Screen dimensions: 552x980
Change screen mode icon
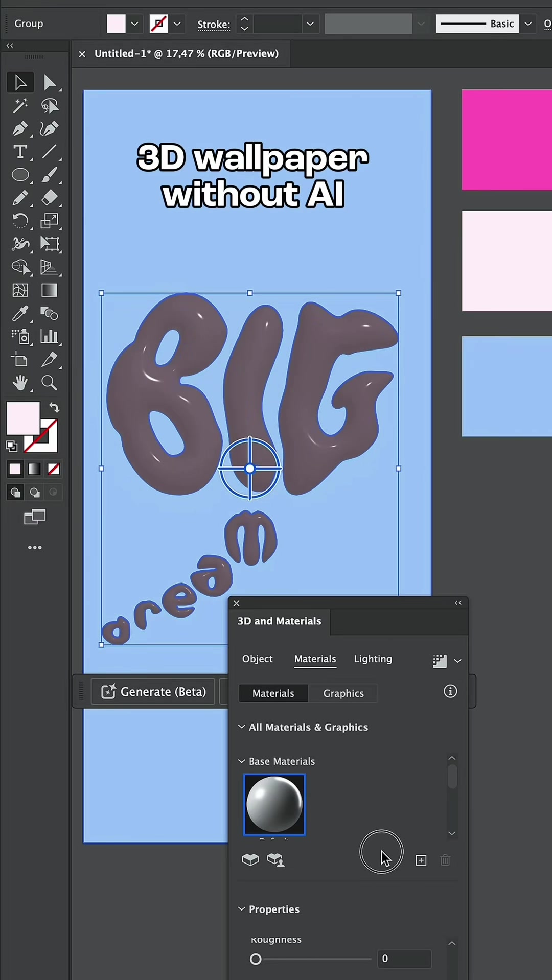(35, 517)
